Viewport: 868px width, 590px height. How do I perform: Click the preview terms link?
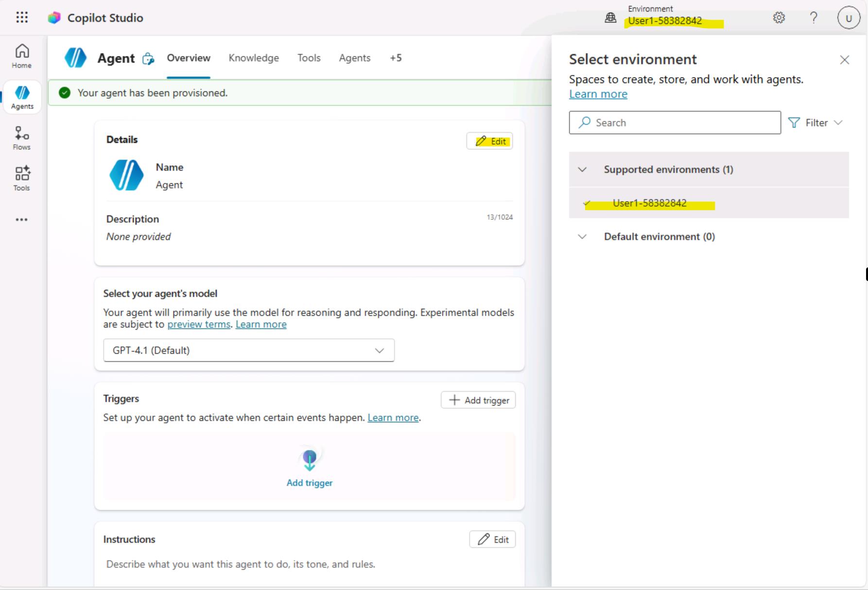coord(199,324)
